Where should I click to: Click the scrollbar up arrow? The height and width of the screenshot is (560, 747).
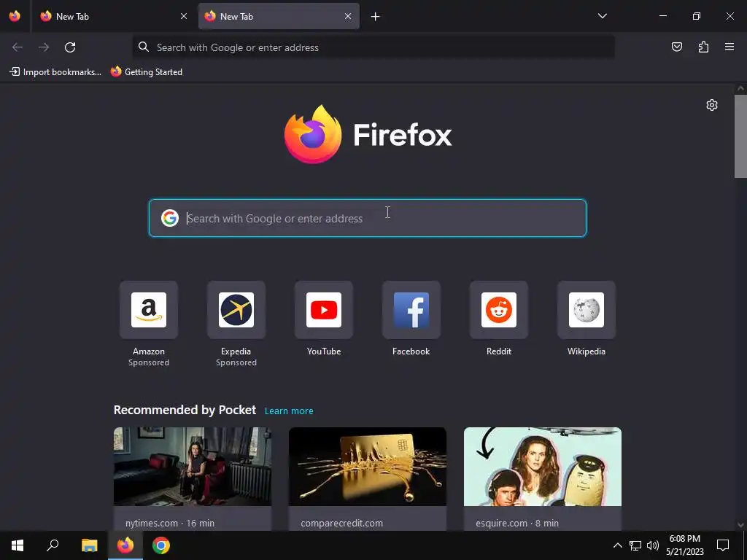(741, 88)
